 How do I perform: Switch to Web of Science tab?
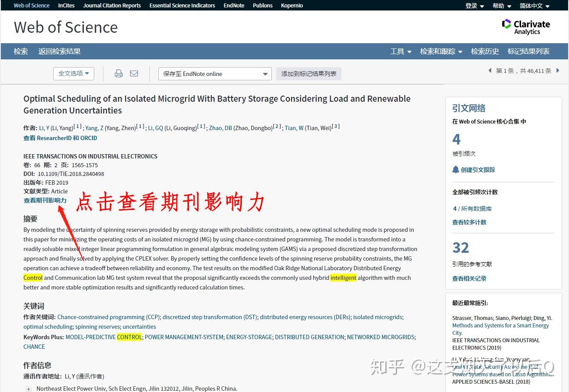[x=31, y=5]
